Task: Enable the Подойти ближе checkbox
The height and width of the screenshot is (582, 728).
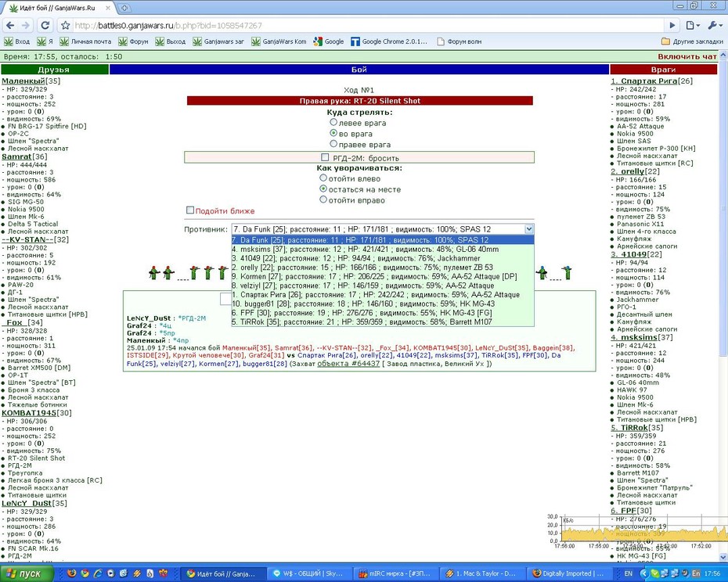Action: (190, 210)
